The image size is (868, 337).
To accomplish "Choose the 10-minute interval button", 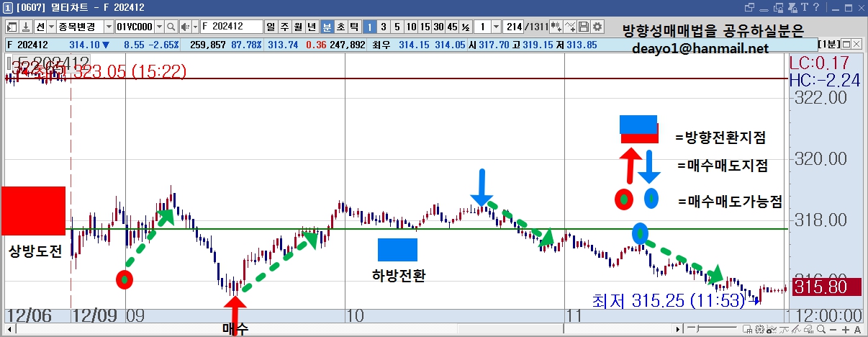I will [411, 27].
